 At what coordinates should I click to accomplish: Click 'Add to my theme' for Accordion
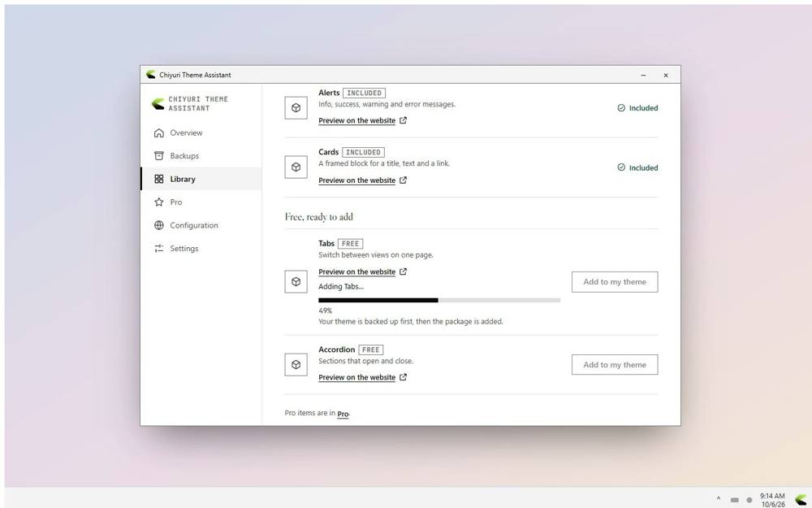tap(615, 364)
